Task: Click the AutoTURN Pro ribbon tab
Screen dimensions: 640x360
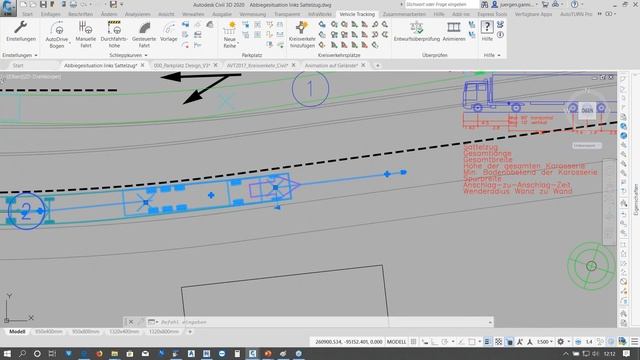Action: (576, 14)
